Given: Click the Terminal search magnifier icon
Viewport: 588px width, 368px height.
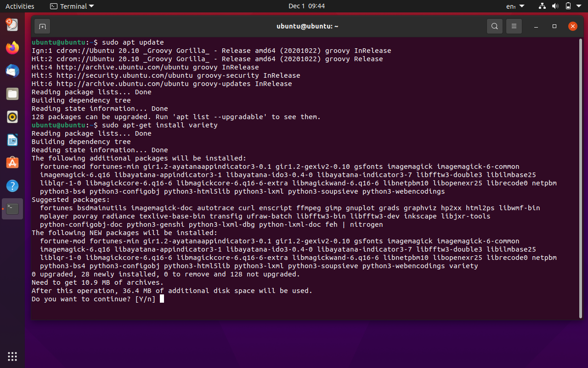Looking at the screenshot, I should click(494, 26).
